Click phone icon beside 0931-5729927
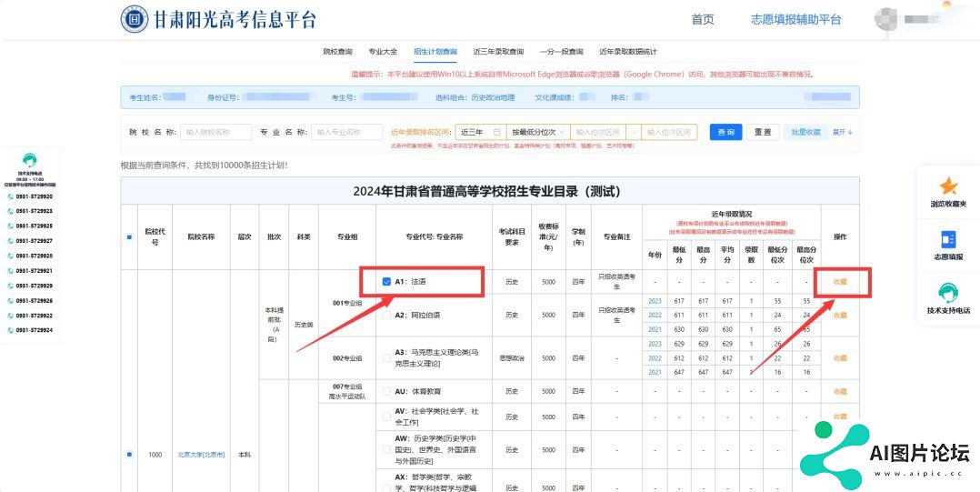 (x=10, y=241)
